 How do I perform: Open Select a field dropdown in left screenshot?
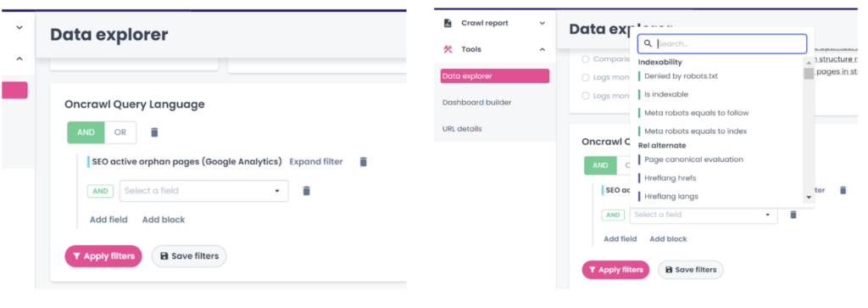(x=203, y=191)
